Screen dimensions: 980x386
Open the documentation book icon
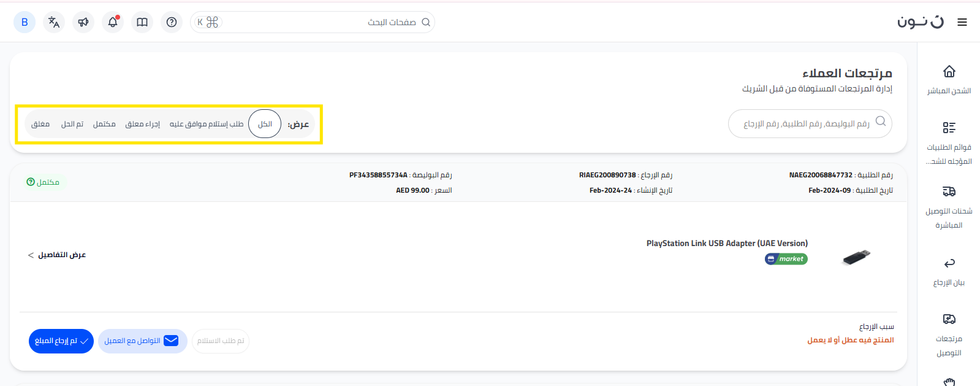(142, 22)
